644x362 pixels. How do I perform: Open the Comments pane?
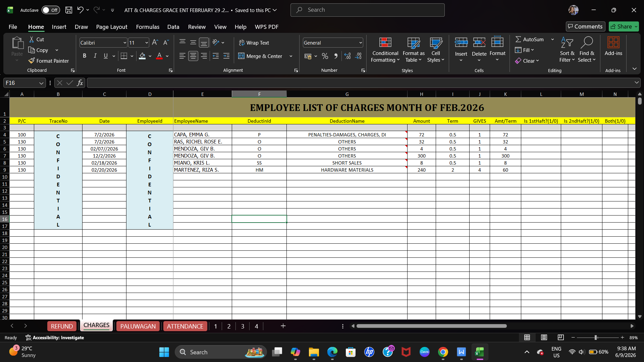click(x=585, y=26)
